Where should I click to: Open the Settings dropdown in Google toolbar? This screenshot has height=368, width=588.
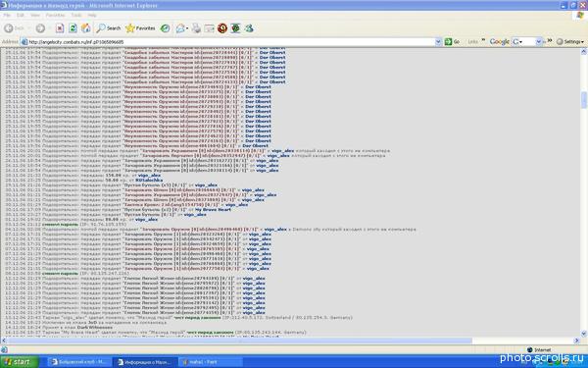pyautogui.click(x=570, y=41)
